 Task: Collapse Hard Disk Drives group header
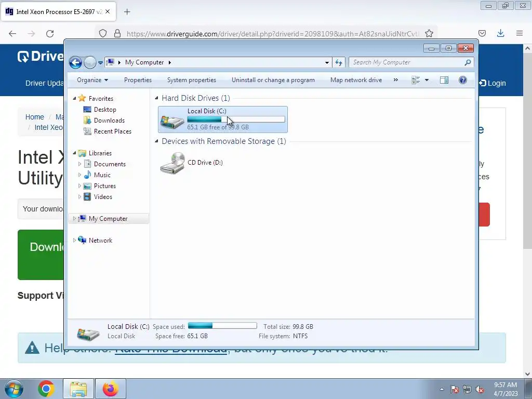[x=156, y=98]
